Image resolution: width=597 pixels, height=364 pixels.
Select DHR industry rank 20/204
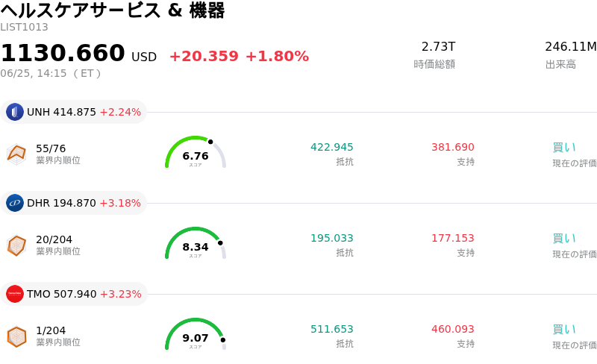54,239
